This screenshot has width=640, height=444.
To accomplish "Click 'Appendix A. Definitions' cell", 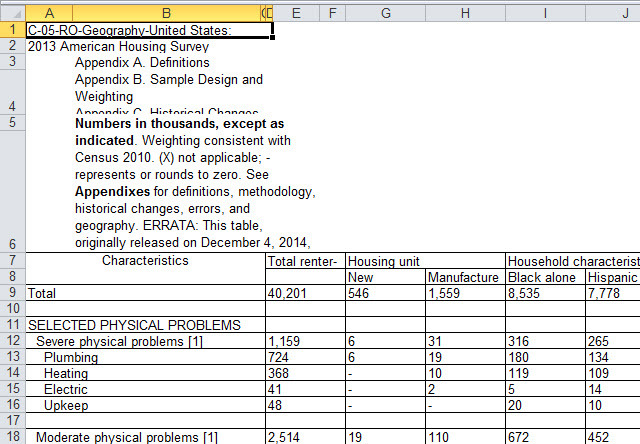I will (x=142, y=62).
